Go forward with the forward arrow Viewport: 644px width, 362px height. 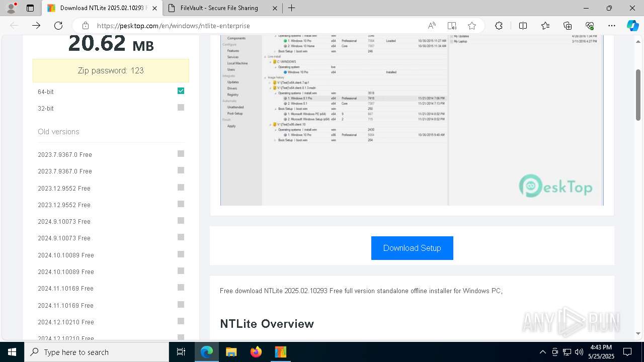pyautogui.click(x=36, y=26)
